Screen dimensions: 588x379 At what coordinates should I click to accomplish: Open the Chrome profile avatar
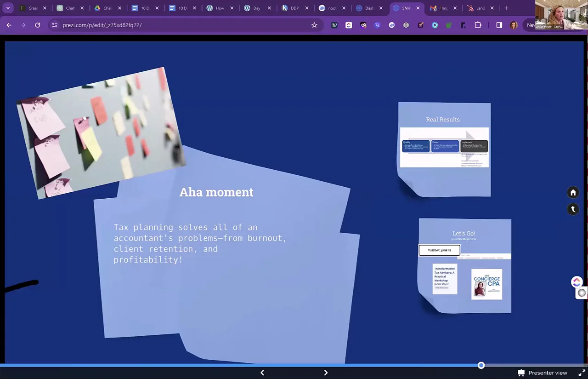(514, 25)
